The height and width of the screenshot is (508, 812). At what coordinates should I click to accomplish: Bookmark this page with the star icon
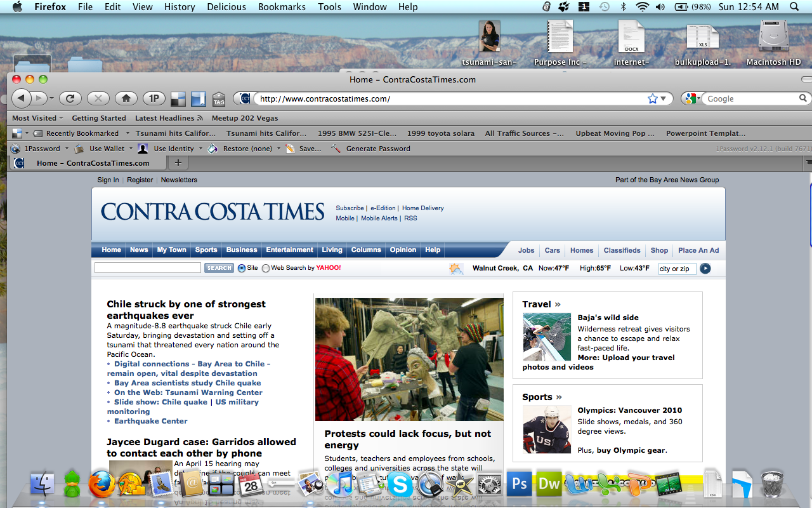pyautogui.click(x=652, y=98)
